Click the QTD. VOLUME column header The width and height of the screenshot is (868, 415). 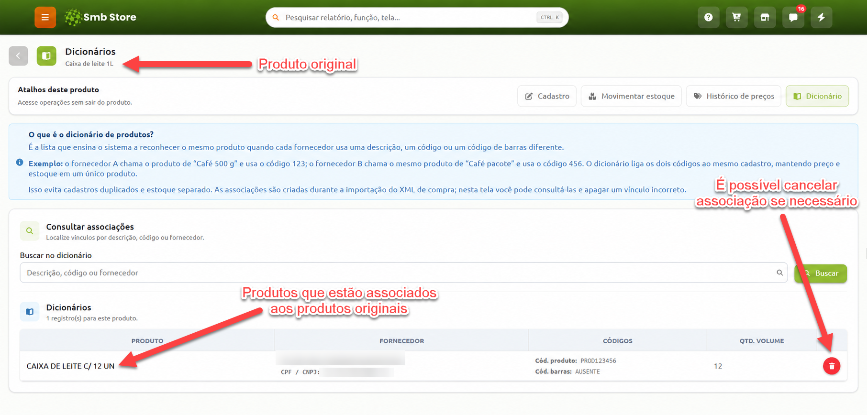click(762, 341)
